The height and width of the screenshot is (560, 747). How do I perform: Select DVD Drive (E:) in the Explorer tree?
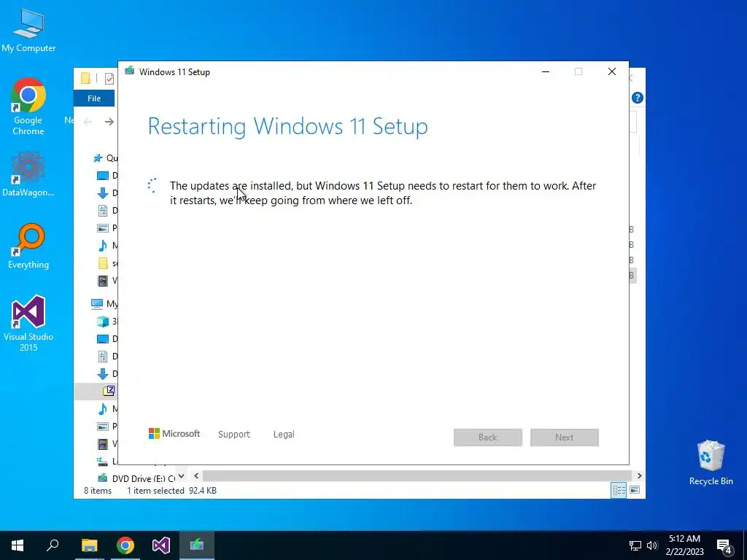[x=138, y=478]
